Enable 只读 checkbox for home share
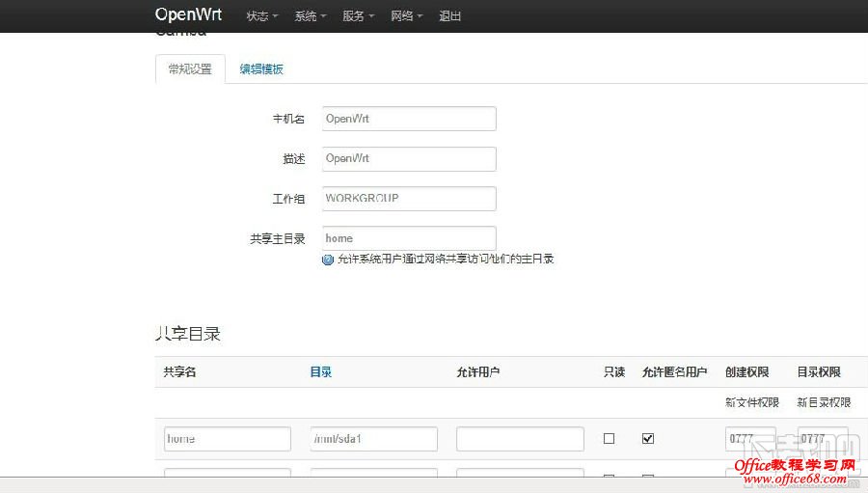This screenshot has height=493, width=868. coord(609,439)
